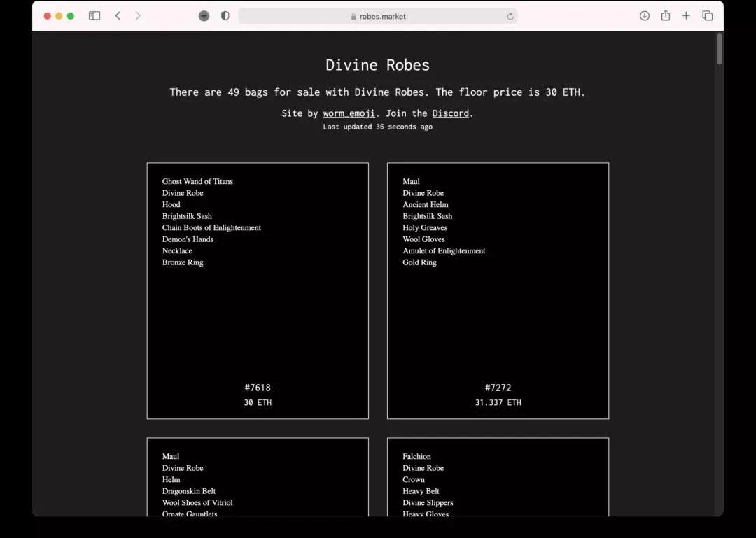Go forward to the next page
The width and height of the screenshot is (756, 538).
tap(138, 16)
